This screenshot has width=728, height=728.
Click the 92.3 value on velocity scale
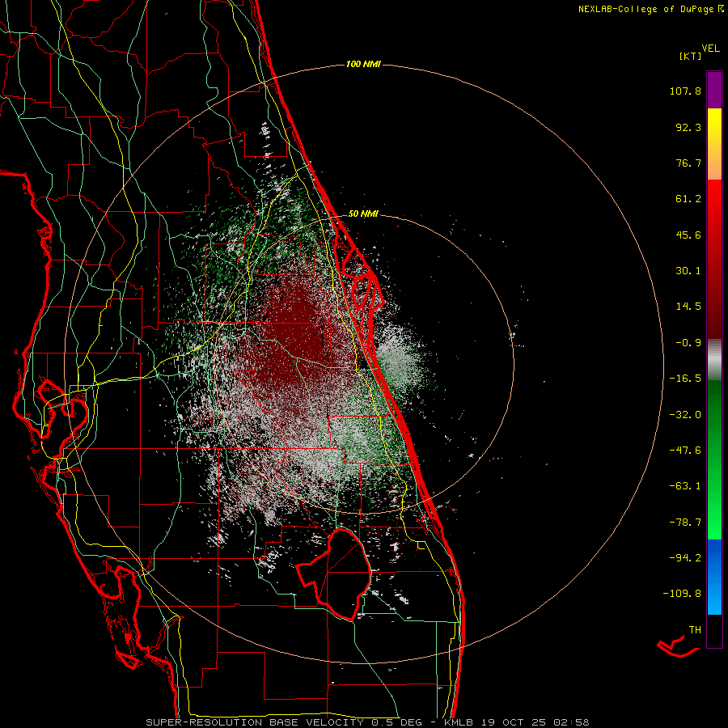tap(688, 127)
